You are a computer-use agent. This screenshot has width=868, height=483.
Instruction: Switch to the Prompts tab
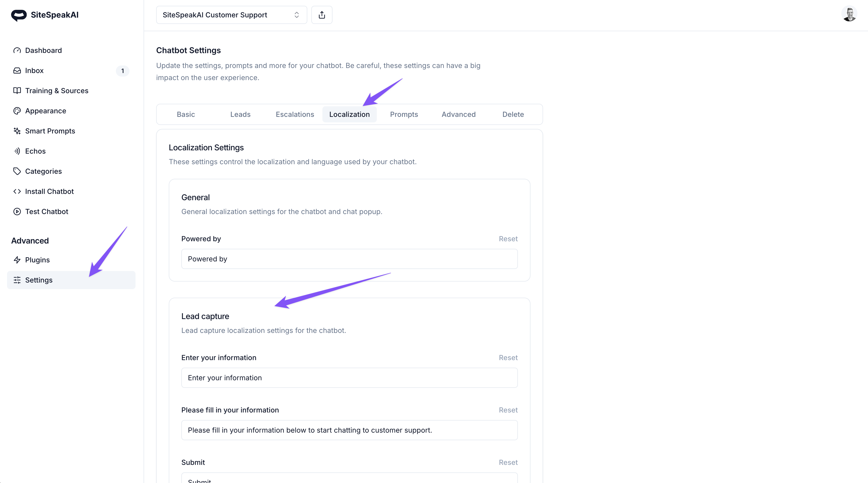coord(404,115)
